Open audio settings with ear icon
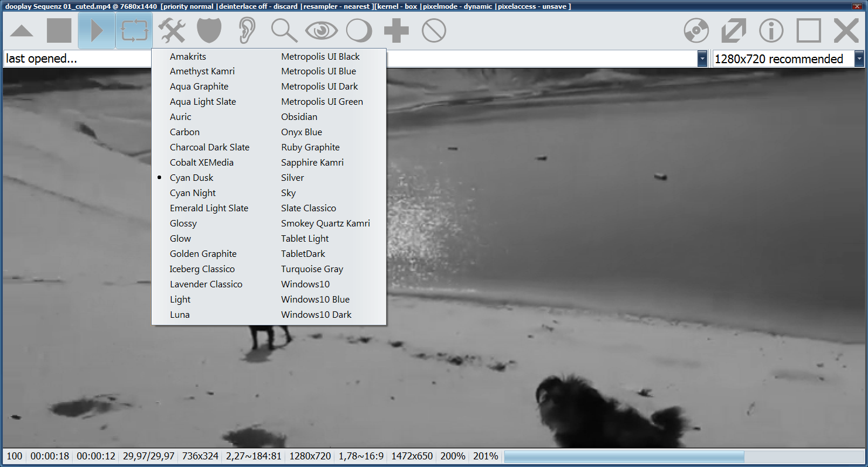 point(247,30)
